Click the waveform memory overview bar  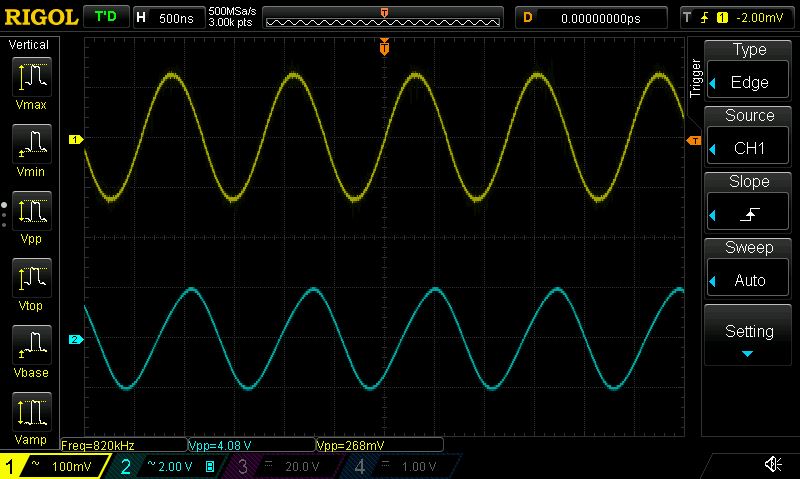click(x=383, y=18)
